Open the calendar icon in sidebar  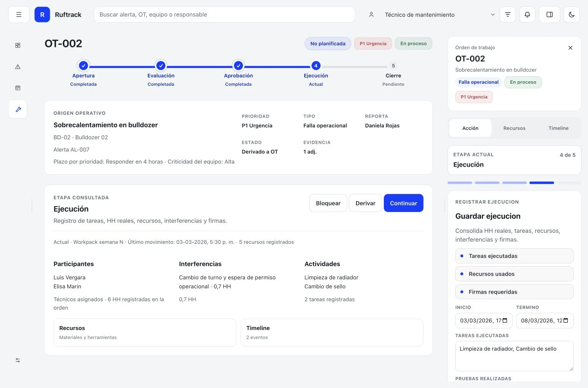pos(18,88)
